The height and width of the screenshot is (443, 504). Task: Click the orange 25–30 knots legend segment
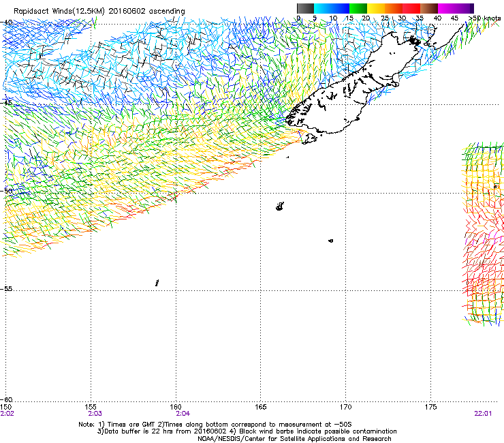394,8
